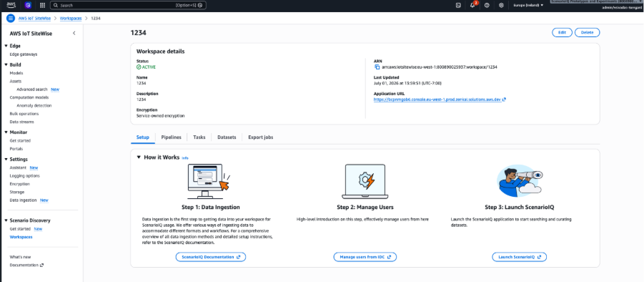This screenshot has width=644, height=282.
Task: Open ScenarioIQ Documentation button
Action: (x=211, y=257)
